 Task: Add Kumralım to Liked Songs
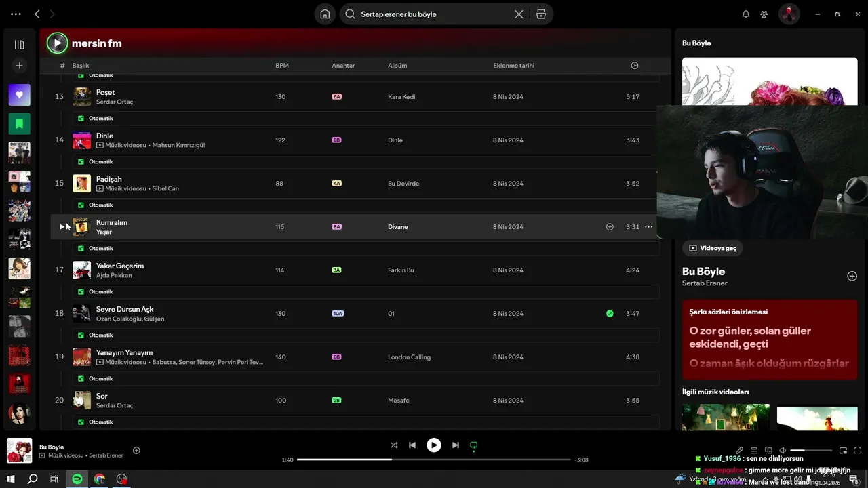610,227
